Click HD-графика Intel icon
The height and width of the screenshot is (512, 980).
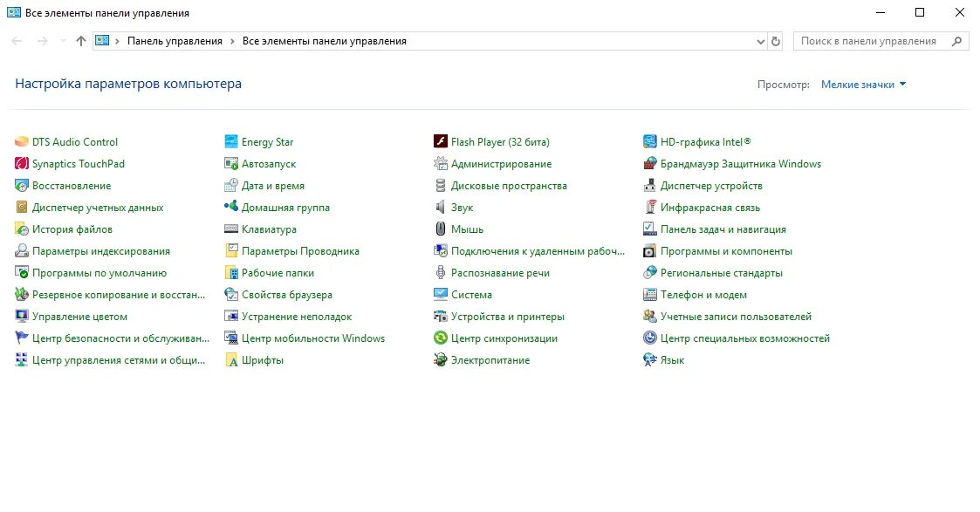(x=650, y=141)
